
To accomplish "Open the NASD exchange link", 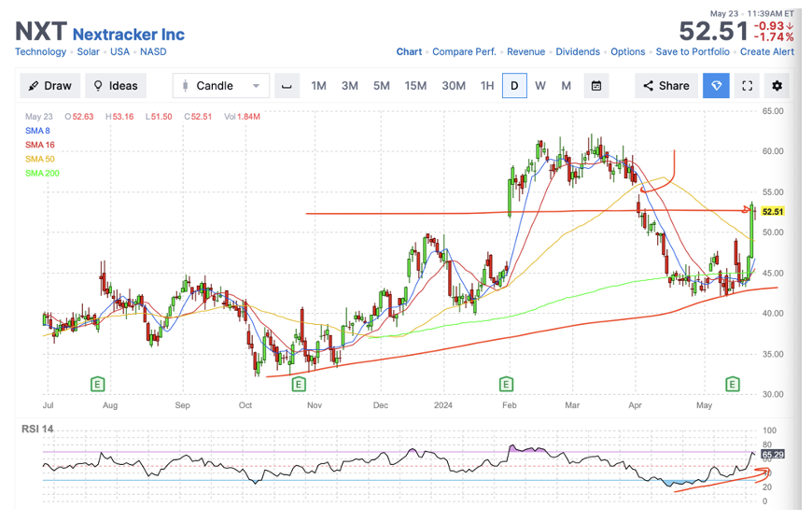I will (x=153, y=52).
